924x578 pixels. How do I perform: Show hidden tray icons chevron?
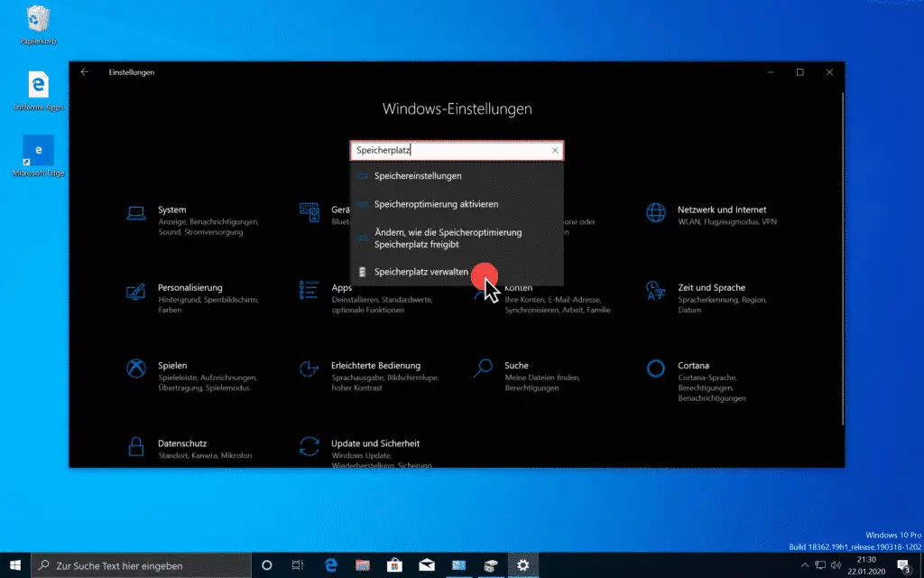click(x=804, y=565)
